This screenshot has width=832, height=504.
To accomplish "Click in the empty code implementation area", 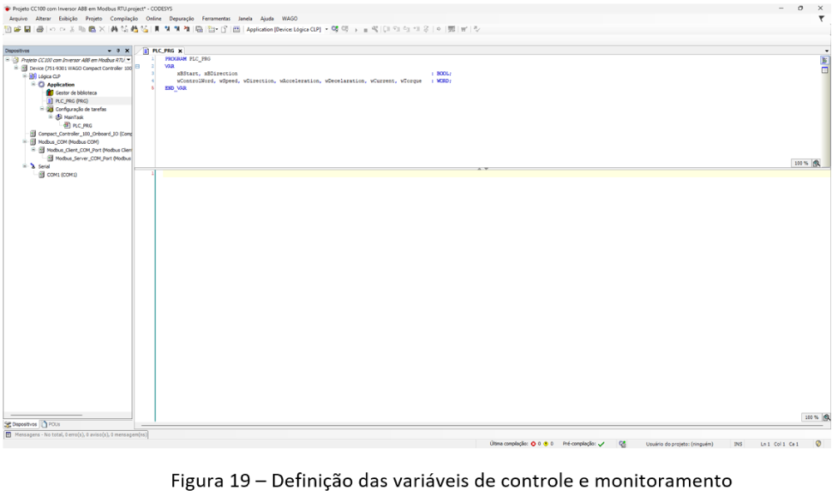I will click(483, 291).
